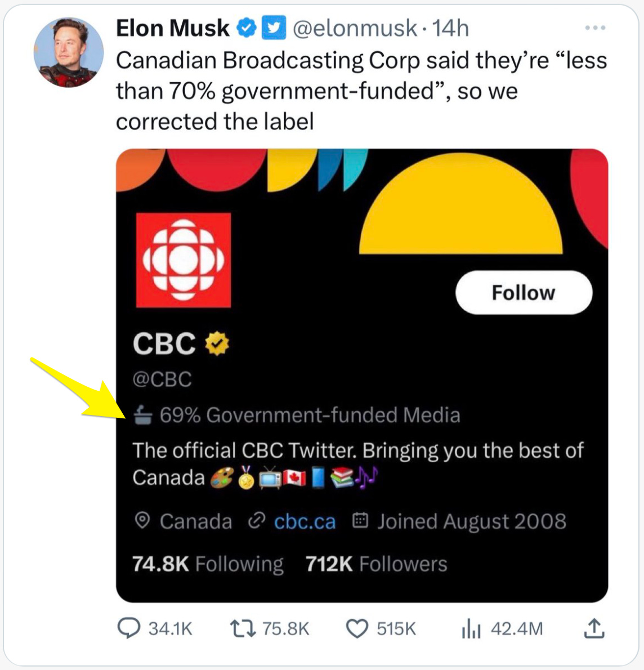Open the three-dot more options menu
The width and height of the screenshot is (644, 670).
595,28
